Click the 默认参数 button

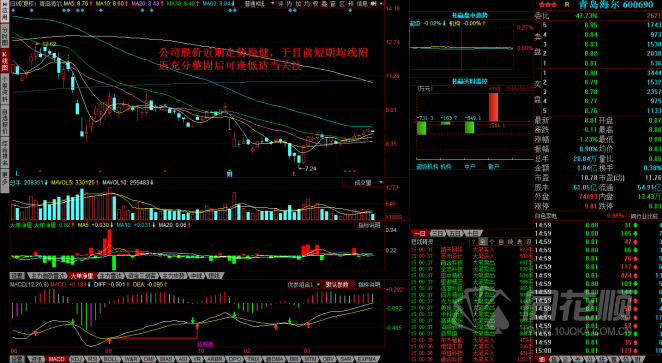(337, 284)
